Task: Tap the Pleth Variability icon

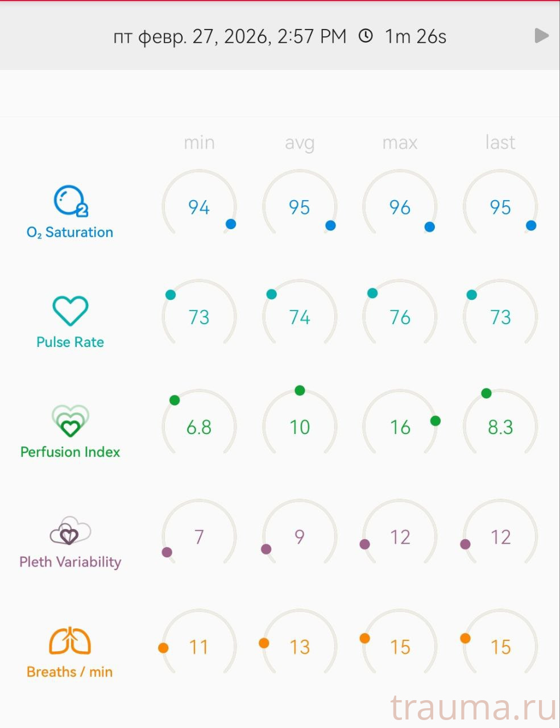Action: click(70, 531)
